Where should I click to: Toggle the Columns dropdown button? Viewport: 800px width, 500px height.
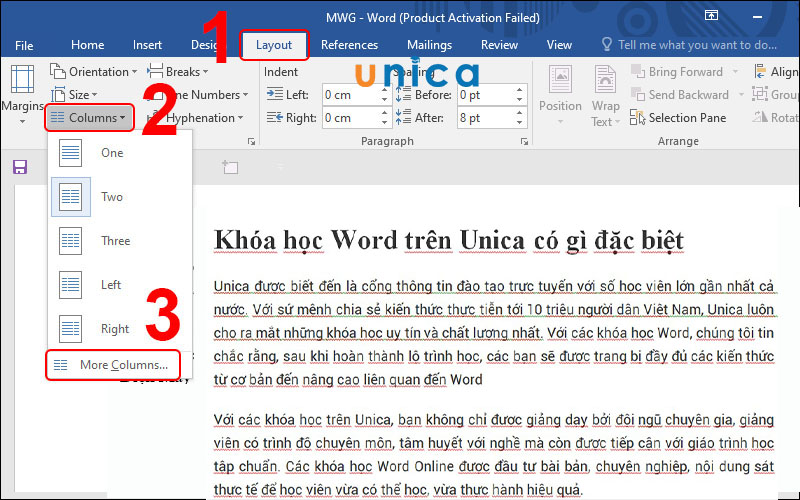pos(89,118)
